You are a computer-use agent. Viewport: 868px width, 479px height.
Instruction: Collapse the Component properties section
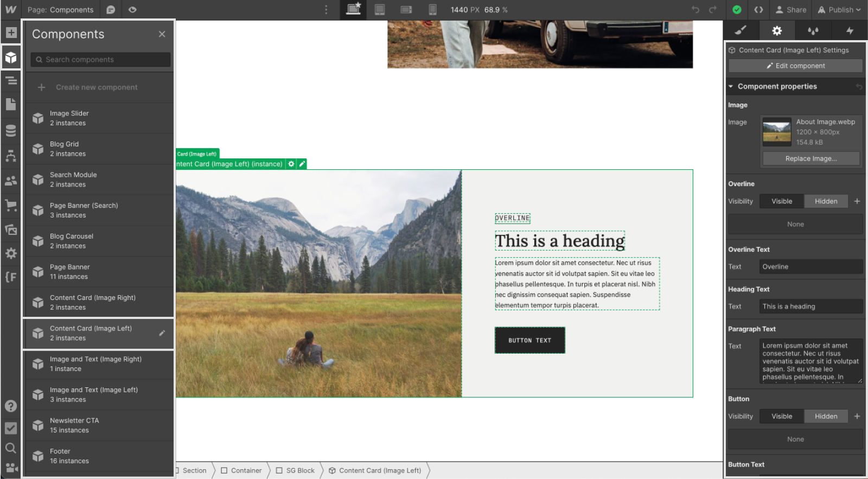tap(731, 86)
